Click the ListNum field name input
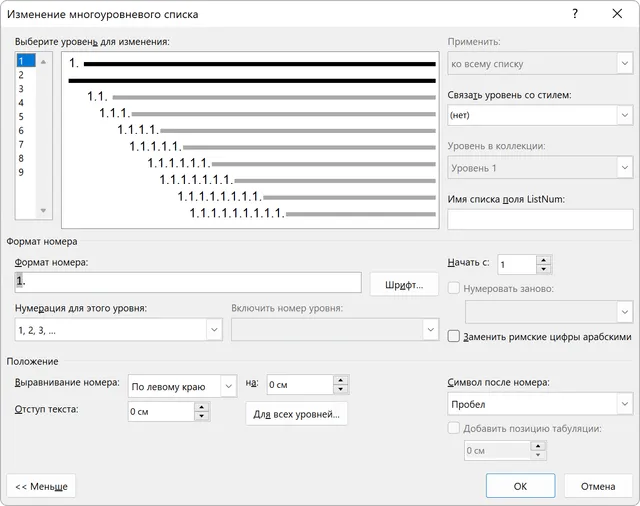 pyautogui.click(x=540, y=220)
